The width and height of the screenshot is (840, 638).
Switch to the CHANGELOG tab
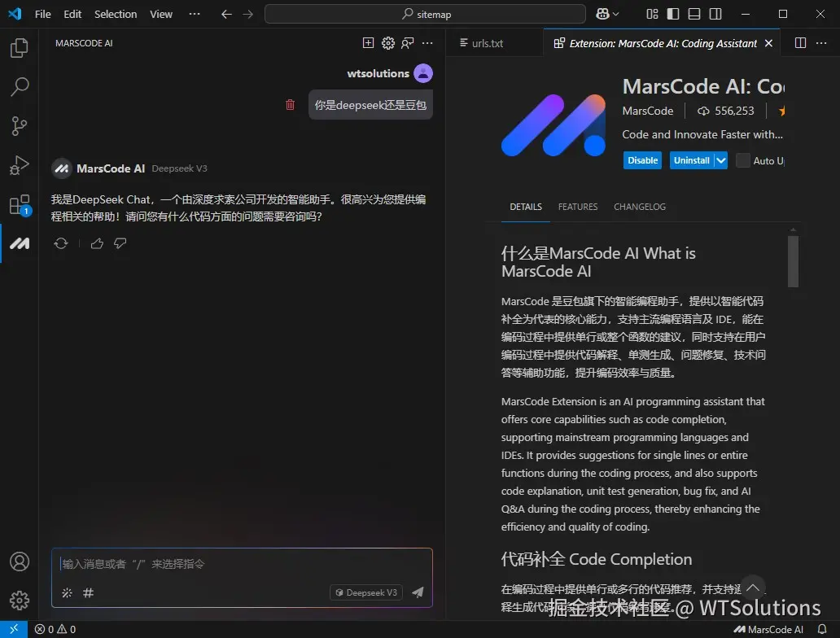point(639,207)
